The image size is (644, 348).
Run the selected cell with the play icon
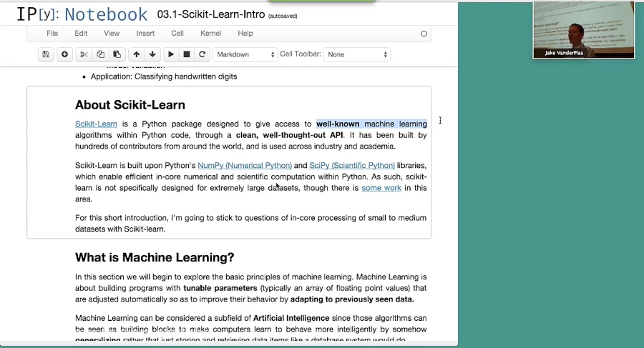[171, 54]
